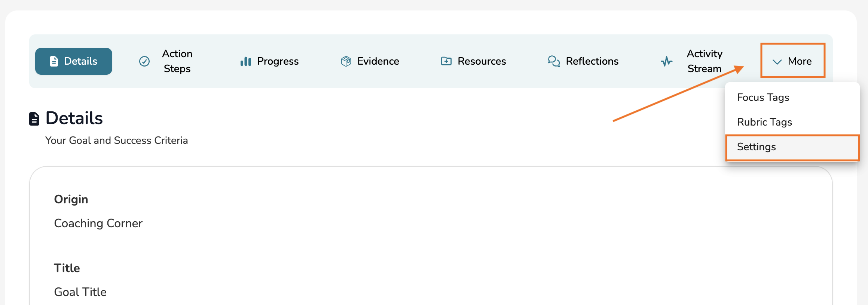
Task: Click the pulse icon for Activity Stream
Action: tap(666, 61)
